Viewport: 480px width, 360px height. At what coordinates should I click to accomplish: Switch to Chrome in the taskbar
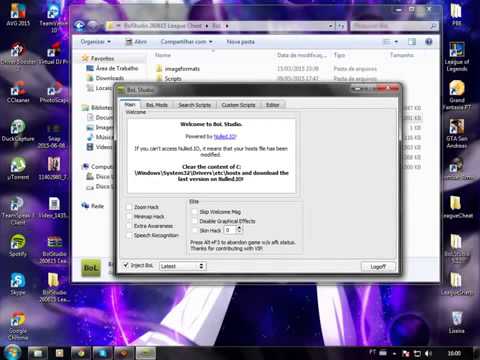81,353
